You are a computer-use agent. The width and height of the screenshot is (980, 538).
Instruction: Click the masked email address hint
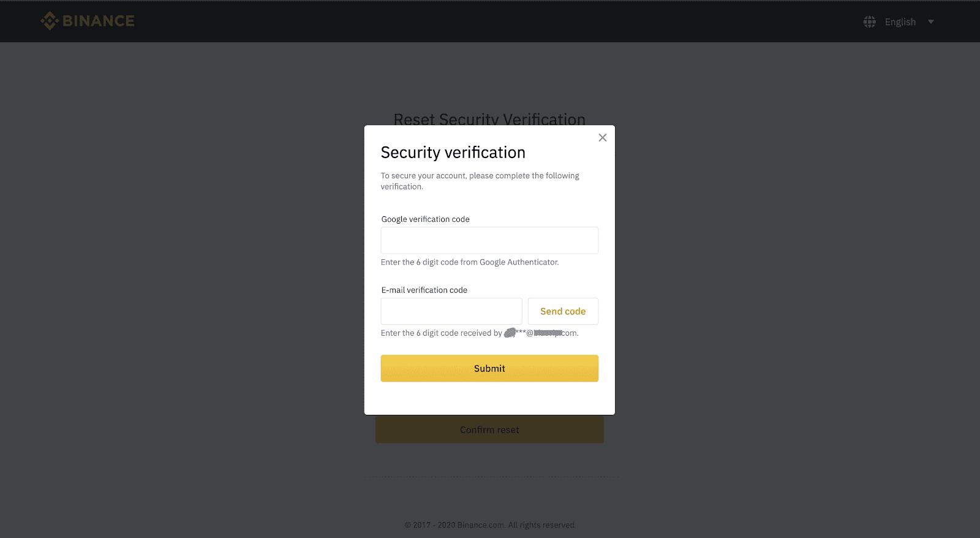pos(540,333)
